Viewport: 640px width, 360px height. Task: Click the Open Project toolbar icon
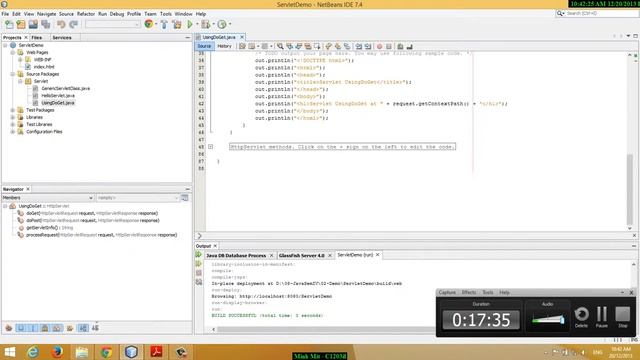tap(33, 24)
